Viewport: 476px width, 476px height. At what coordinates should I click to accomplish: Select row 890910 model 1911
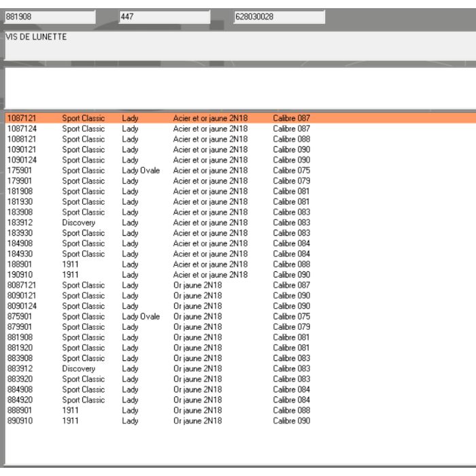[x=241, y=420]
